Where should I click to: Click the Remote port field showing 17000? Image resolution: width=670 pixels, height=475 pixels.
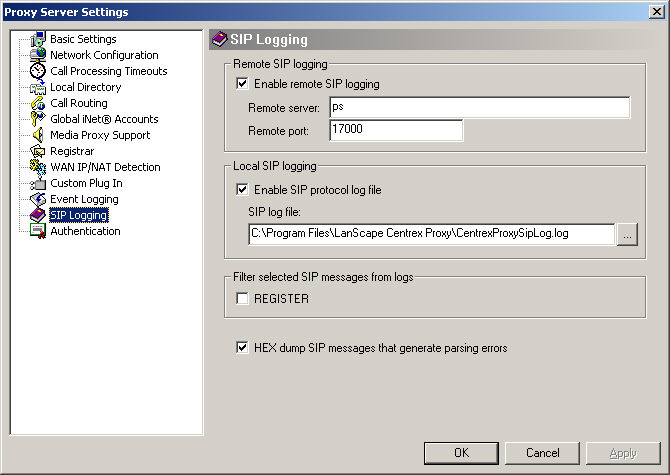[396, 130]
